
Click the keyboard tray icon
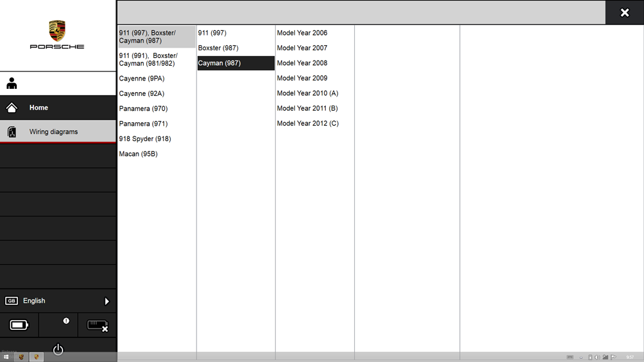[570, 357]
